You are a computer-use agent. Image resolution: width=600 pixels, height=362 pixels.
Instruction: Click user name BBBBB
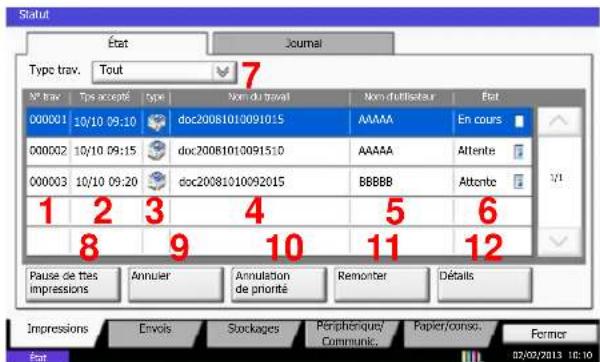point(376,182)
